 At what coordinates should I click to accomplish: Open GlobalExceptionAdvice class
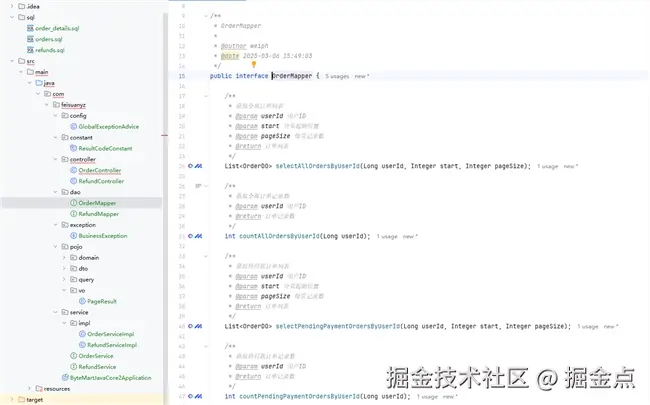pos(109,126)
